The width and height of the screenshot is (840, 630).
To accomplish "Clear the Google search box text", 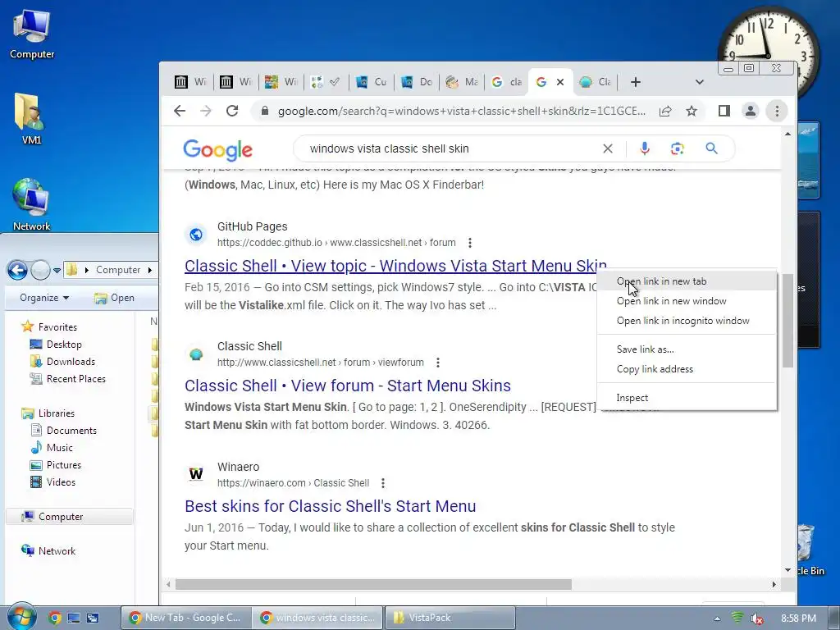I will [x=608, y=148].
